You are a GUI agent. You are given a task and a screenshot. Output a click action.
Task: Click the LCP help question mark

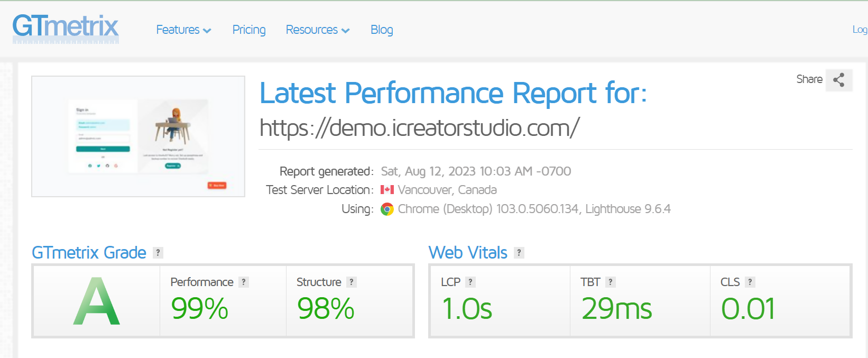coord(470,282)
